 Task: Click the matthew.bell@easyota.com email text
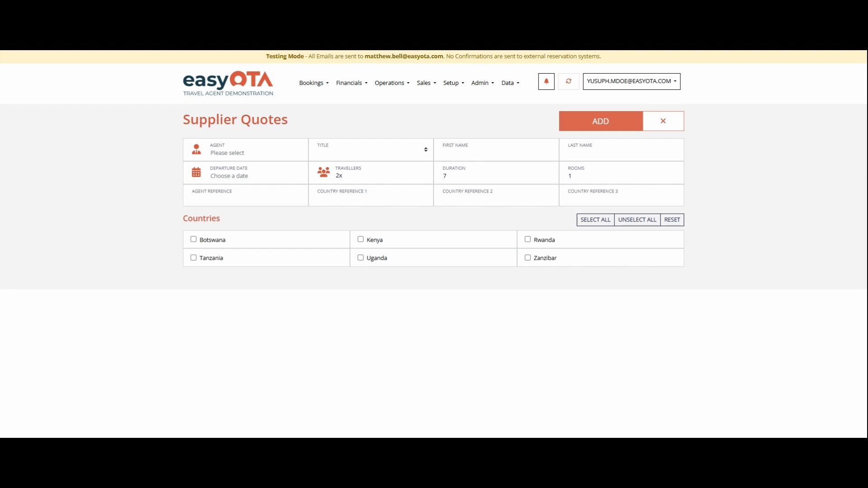click(404, 56)
